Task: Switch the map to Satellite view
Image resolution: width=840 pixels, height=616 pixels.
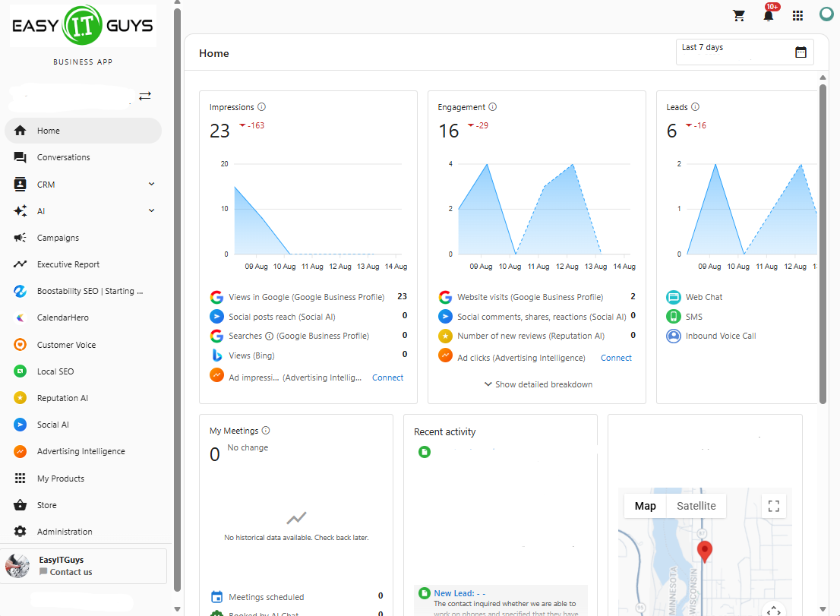Action: pos(696,506)
